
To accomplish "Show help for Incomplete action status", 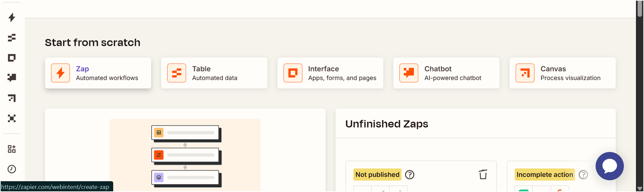I will click(x=583, y=175).
